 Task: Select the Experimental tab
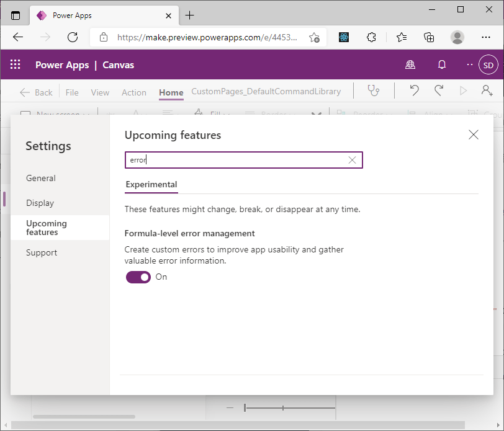151,185
